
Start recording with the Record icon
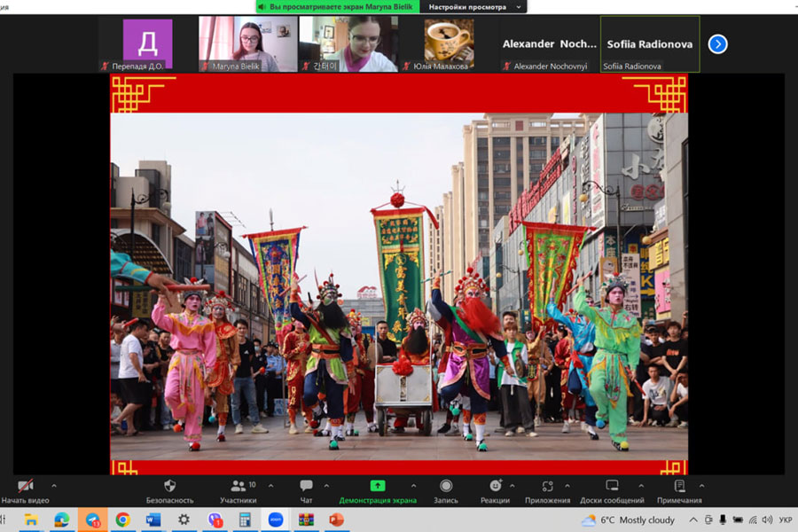click(446, 487)
